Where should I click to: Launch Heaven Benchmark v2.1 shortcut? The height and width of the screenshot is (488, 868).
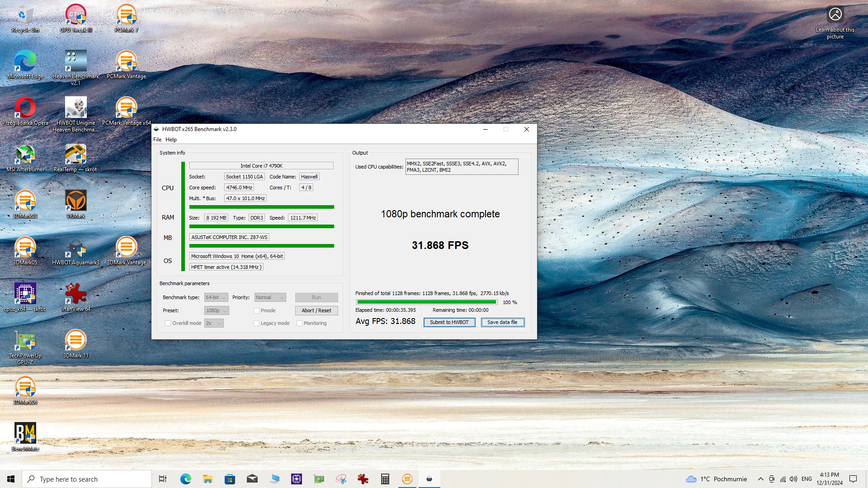click(76, 68)
